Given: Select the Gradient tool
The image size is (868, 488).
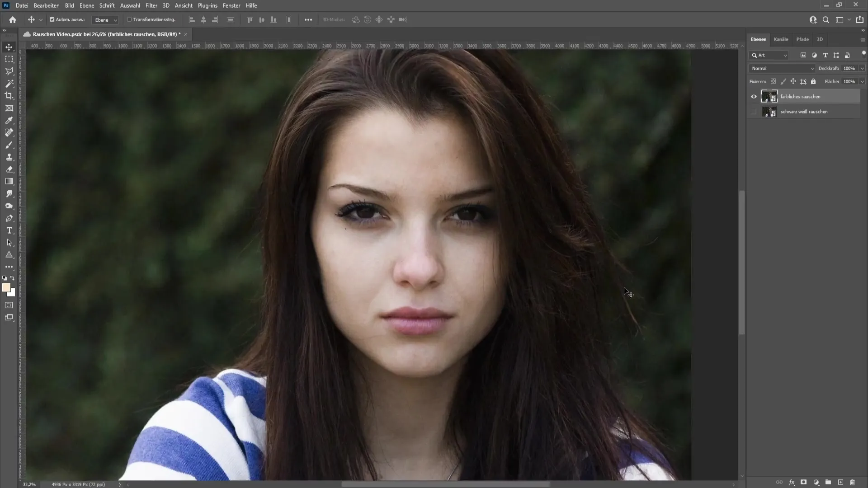Looking at the screenshot, I should (9, 181).
